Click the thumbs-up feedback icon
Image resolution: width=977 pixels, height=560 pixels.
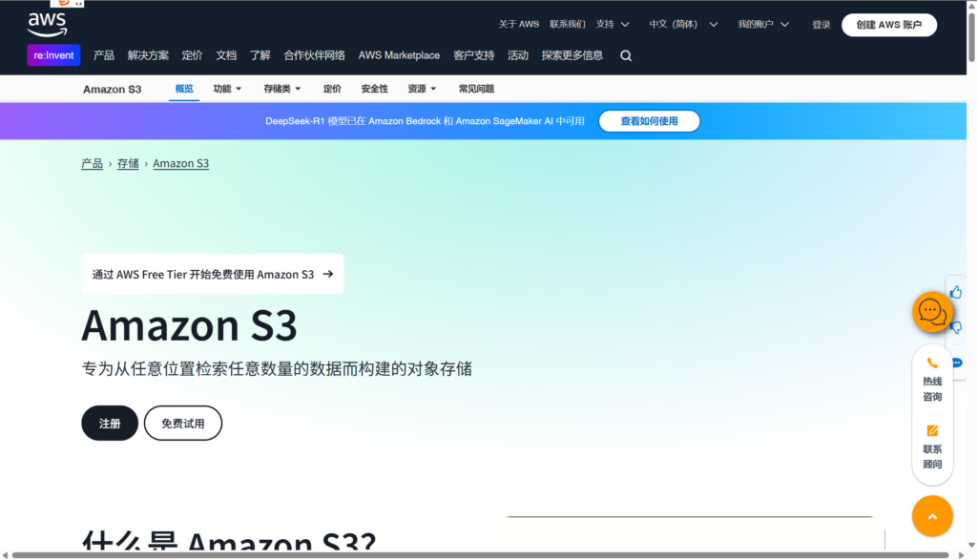(x=956, y=292)
